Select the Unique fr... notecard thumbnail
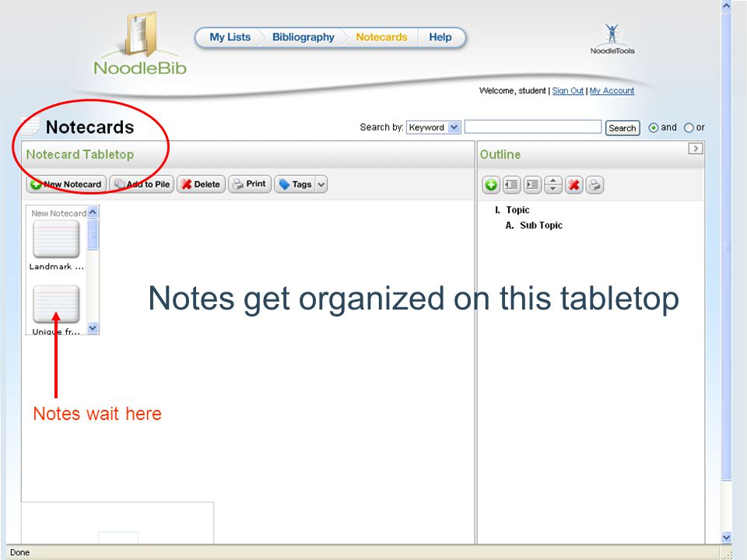Image resolution: width=747 pixels, height=560 pixels. pos(56,304)
